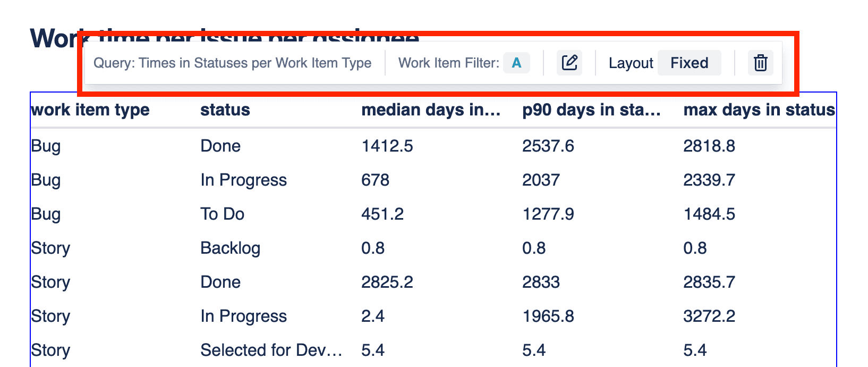Image resolution: width=868 pixels, height=367 pixels.
Task: Click the To Do status cell
Action: click(223, 214)
